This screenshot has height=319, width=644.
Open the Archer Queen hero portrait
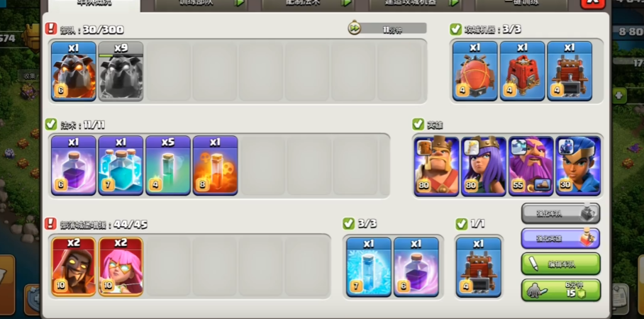point(484,167)
